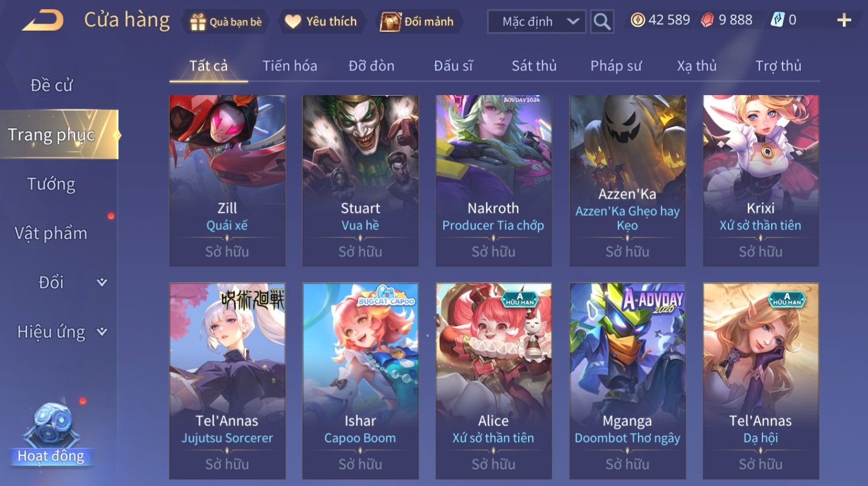Click the gold coin balance icon
868x486 pixels.
(x=637, y=20)
